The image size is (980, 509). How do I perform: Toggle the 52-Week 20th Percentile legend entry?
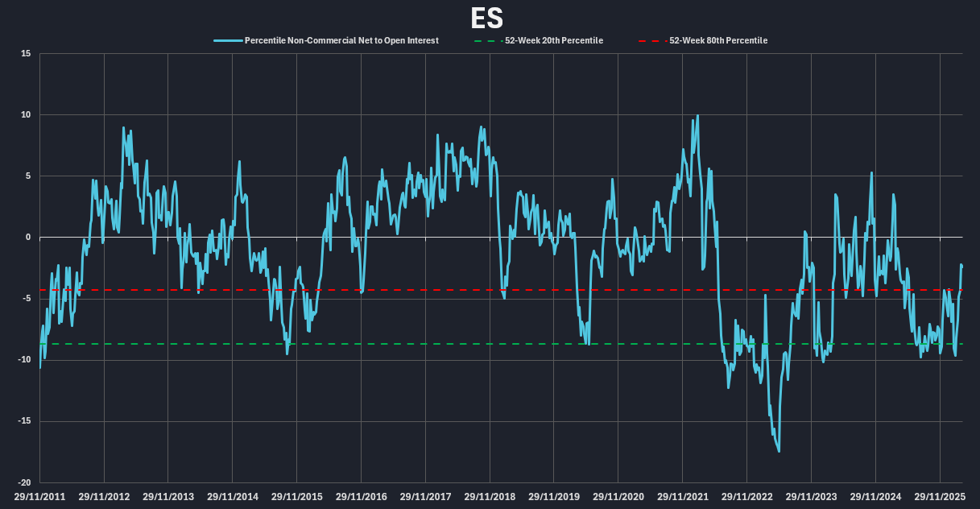click(553, 40)
